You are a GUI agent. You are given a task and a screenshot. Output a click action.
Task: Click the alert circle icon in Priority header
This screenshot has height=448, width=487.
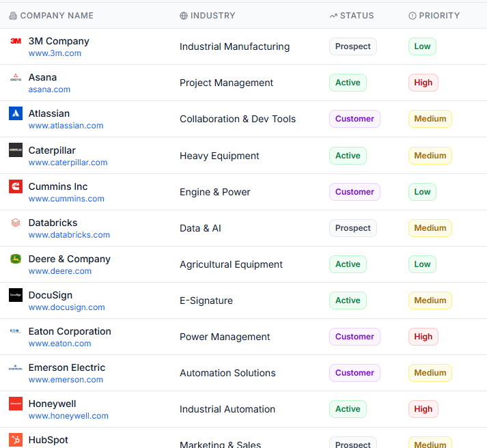point(412,16)
